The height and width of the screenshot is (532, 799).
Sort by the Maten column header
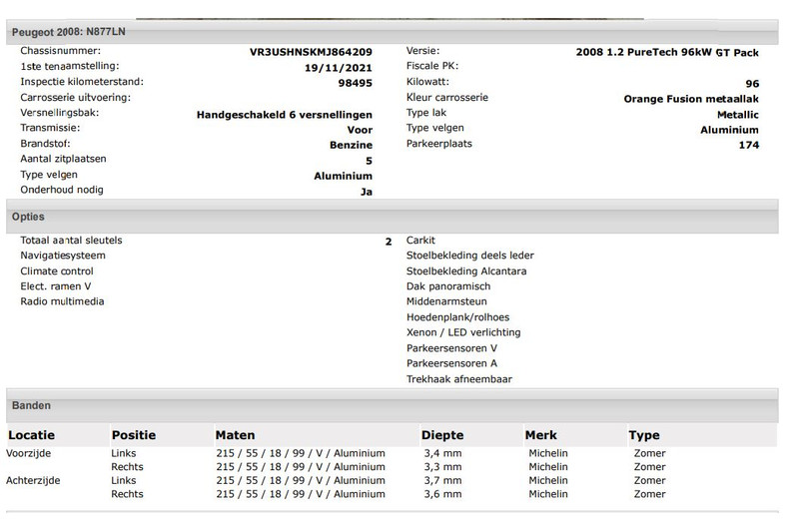coord(235,435)
